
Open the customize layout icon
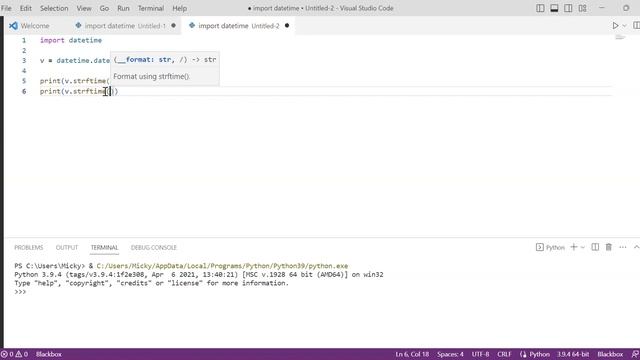click(x=582, y=8)
